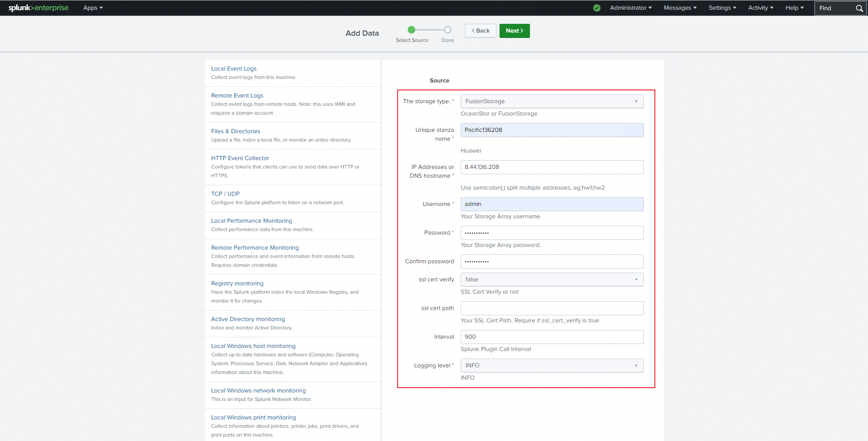Image resolution: width=868 pixels, height=441 pixels.
Task: Click the Splunk enterprise logo
Action: [38, 8]
